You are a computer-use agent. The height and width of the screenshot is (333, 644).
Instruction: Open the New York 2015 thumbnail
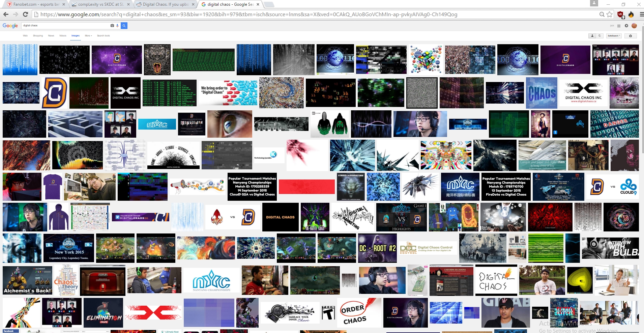(x=69, y=248)
